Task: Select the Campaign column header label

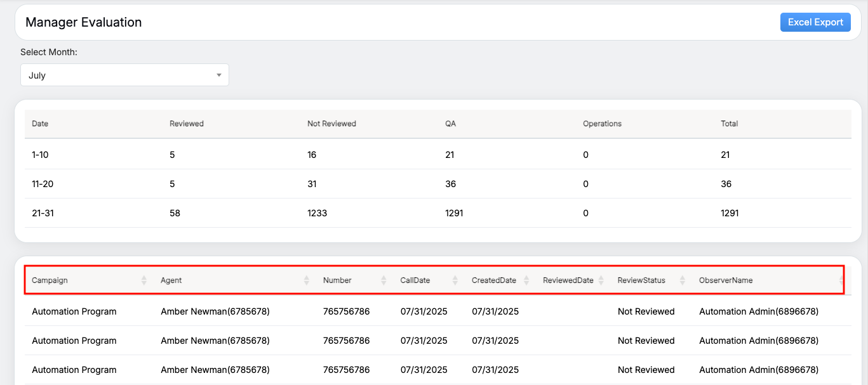Action: 50,280
